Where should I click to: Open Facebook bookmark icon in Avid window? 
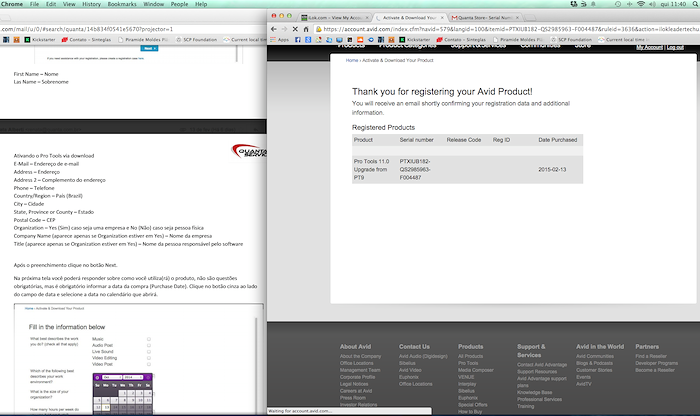click(298, 40)
